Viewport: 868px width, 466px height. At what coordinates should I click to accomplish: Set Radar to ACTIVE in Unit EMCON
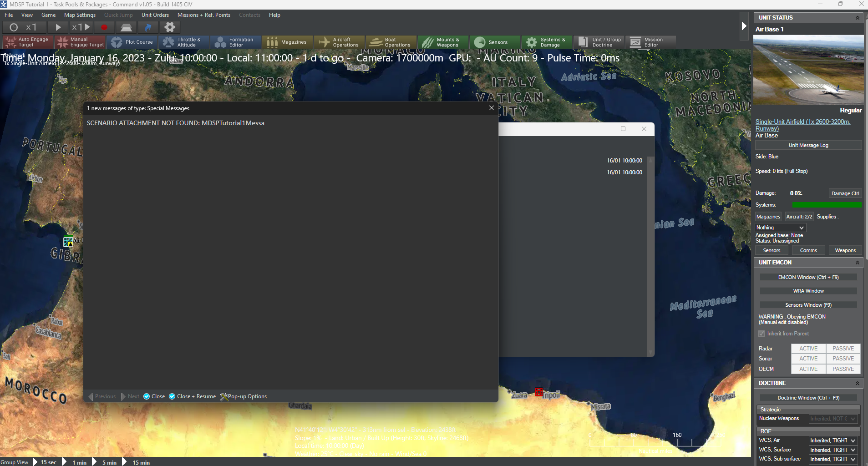tap(808, 348)
